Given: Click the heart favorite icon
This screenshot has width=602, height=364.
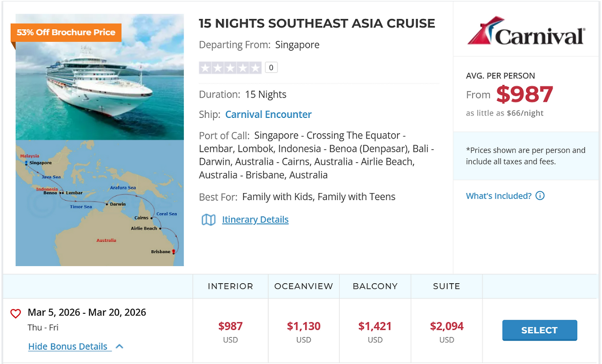Looking at the screenshot, I should (16, 314).
